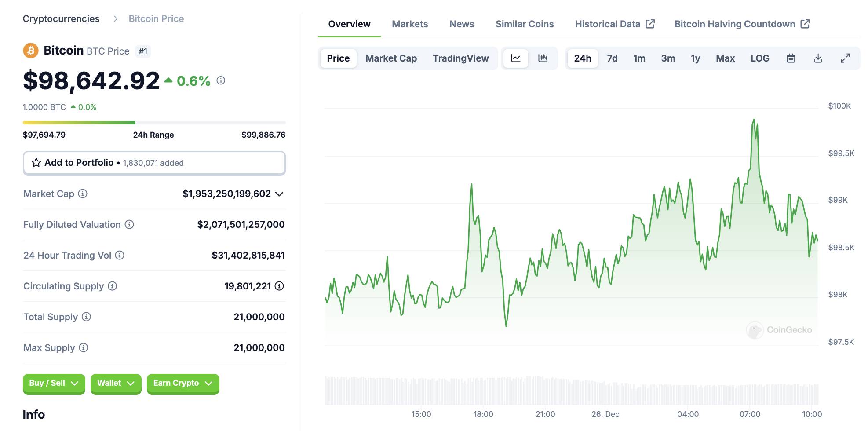Viewport: 868px width, 431px height.
Task: Click the 26. Dec axis label
Action: (x=605, y=414)
